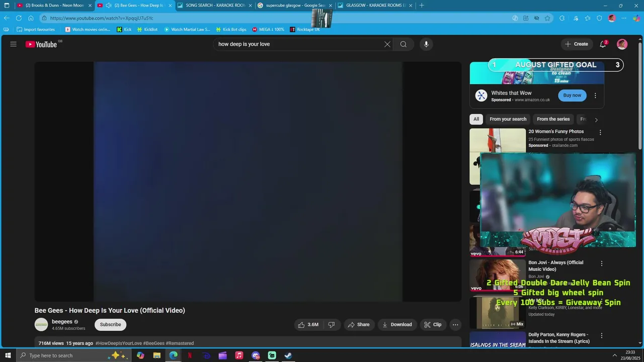Open options for Dolly Parton Islands in the Stream

click(x=601, y=335)
